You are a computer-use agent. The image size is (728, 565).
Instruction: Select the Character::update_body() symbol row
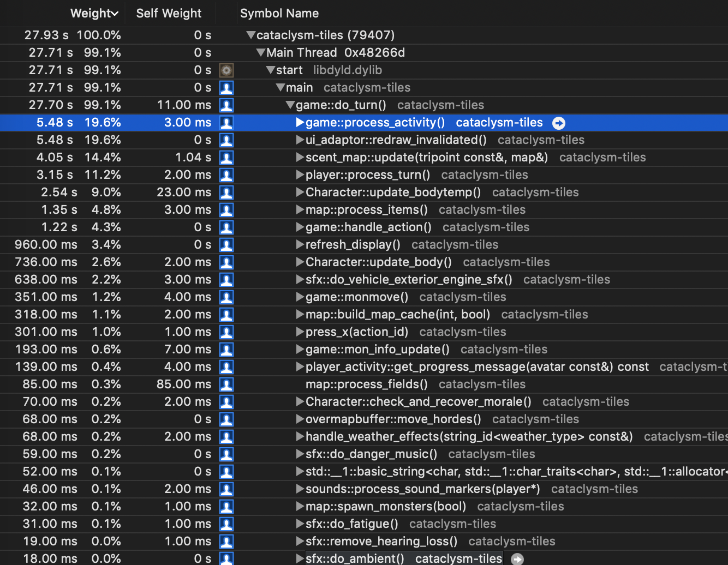coord(364,262)
